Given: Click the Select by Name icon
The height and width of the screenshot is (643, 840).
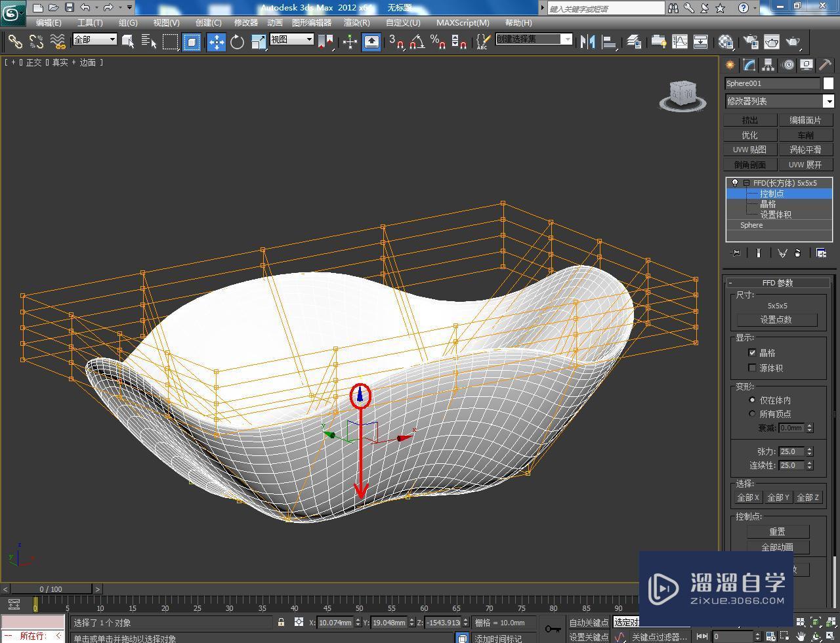Looking at the screenshot, I should click(149, 41).
